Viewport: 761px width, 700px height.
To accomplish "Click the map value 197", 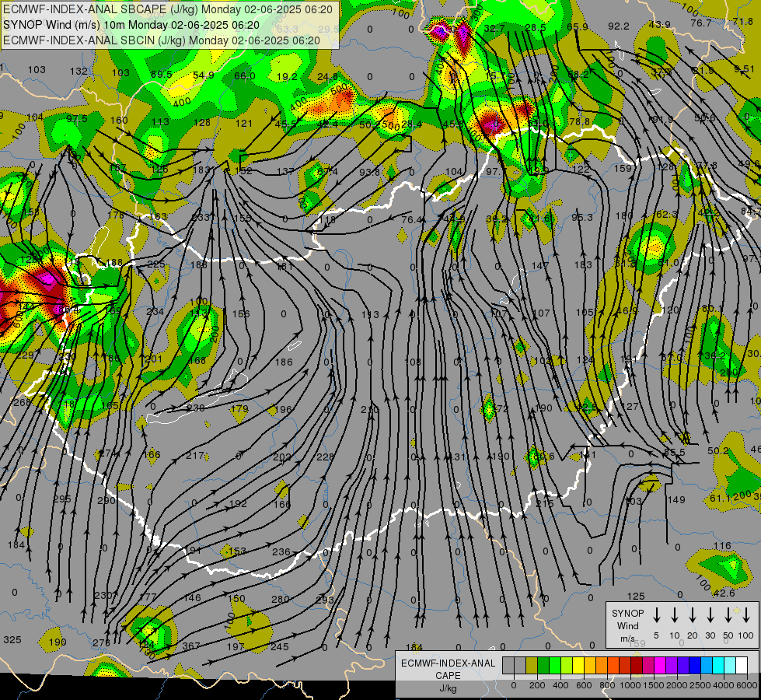I will click(236, 646).
